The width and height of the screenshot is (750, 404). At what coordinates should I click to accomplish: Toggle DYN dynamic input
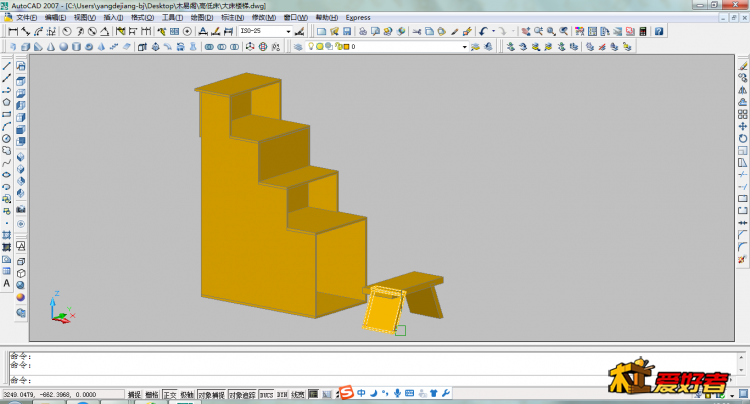[x=282, y=394]
